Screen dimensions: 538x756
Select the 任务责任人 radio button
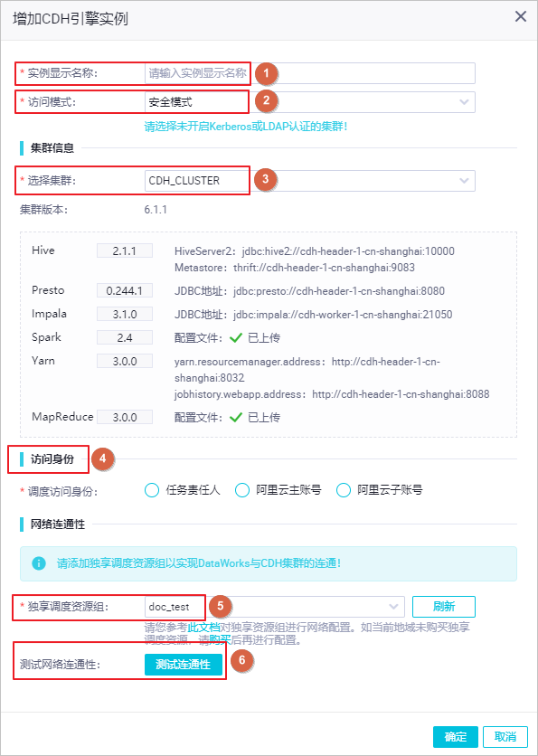point(151,491)
